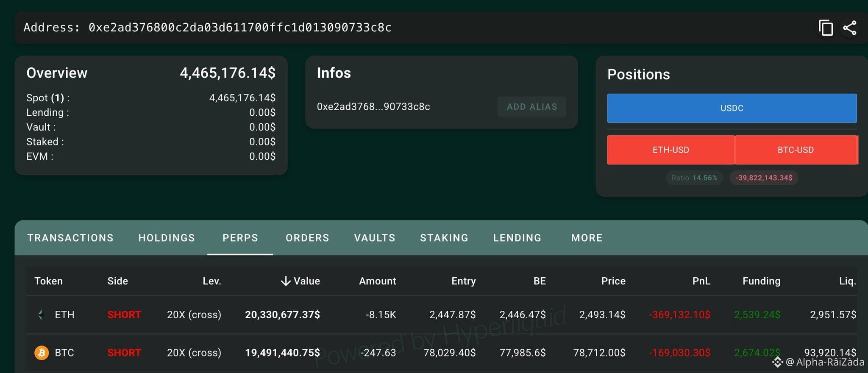The height and width of the screenshot is (373, 868).
Task: Select the BTC-USD position block
Action: click(796, 150)
